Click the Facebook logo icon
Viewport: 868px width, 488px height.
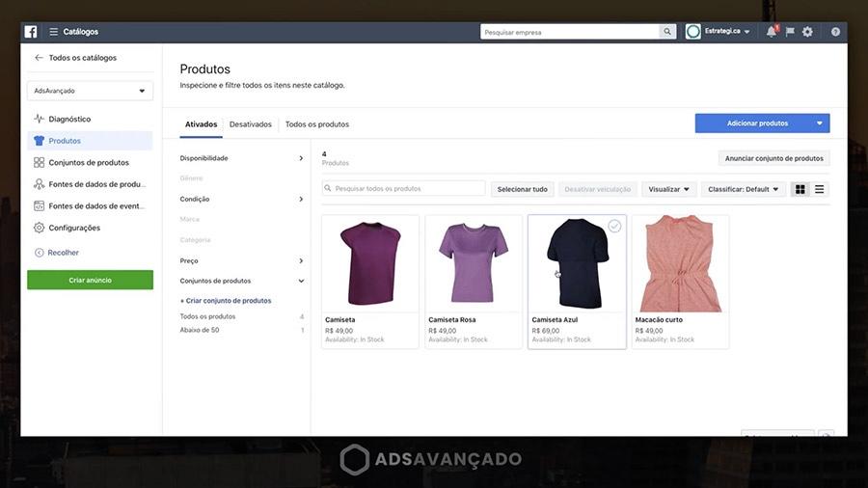tap(31, 32)
